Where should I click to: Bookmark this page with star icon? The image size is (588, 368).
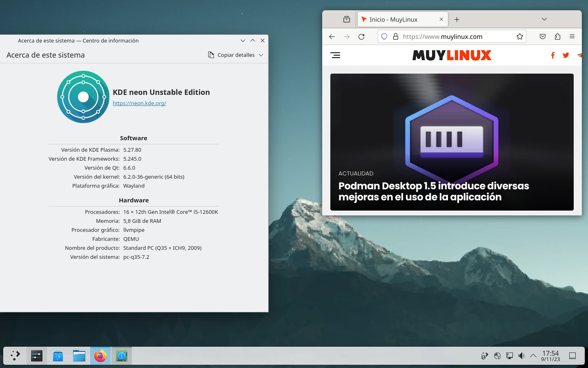click(x=519, y=36)
